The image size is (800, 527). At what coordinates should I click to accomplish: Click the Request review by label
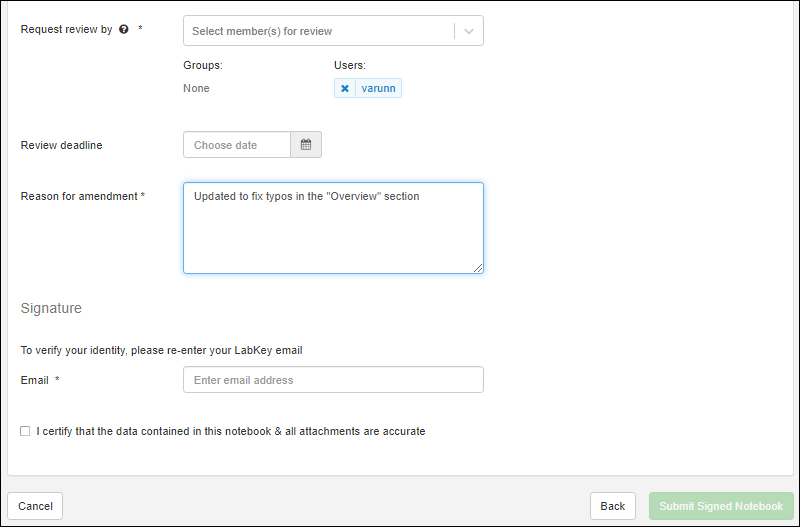point(66,30)
